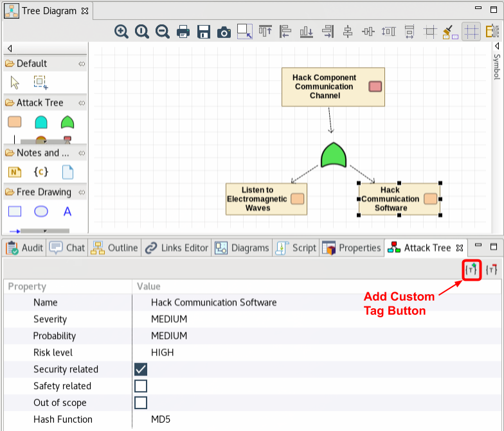Collapse the Free Drawing palette drawer
The image size is (504, 431).
click(x=44, y=192)
